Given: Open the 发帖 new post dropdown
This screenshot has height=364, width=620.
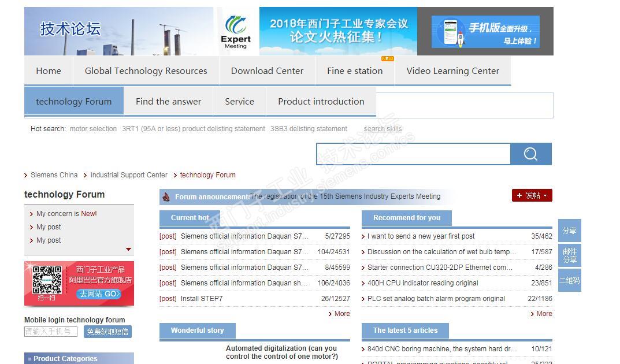Looking at the screenshot, I should (532, 195).
